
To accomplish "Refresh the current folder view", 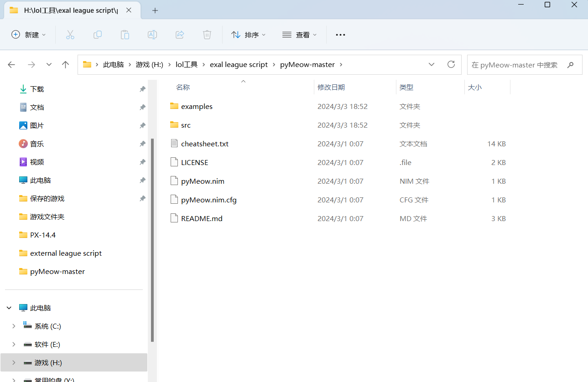I will coord(451,64).
